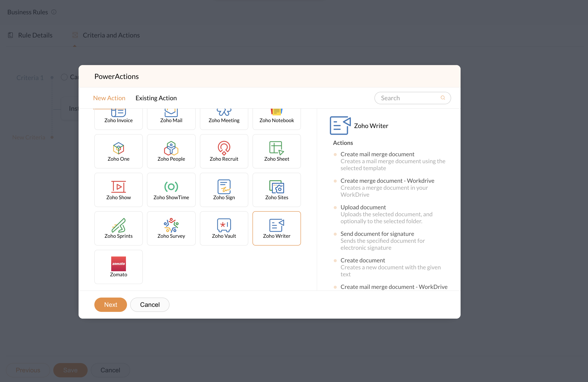Screen dimensions: 588x382
Task: Open the New Action tab
Action: pyautogui.click(x=109, y=98)
